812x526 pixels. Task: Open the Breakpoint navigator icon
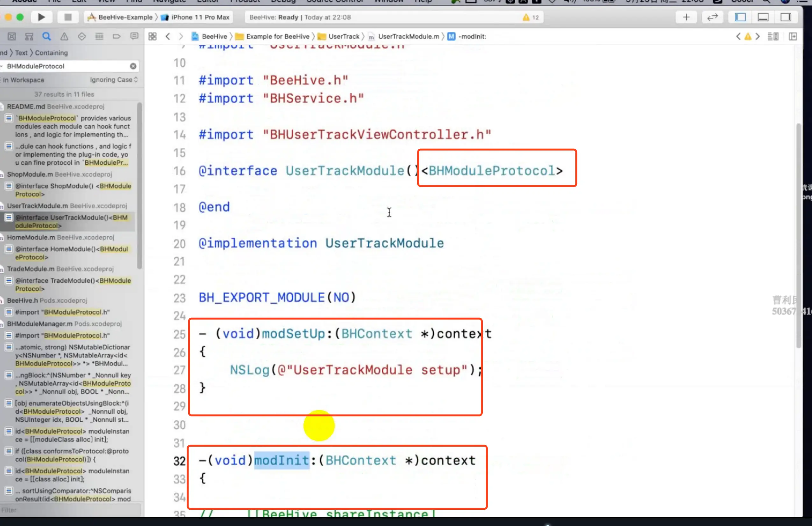pos(116,37)
